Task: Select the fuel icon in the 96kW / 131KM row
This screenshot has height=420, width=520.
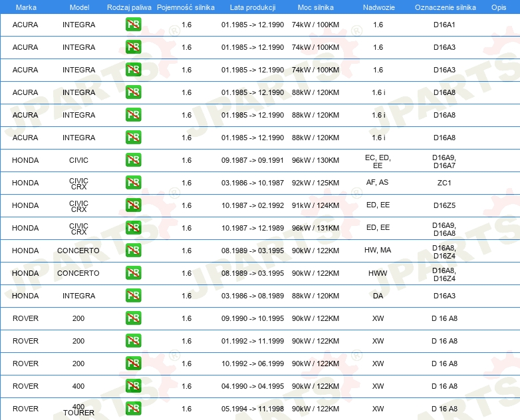Action: [x=133, y=228]
